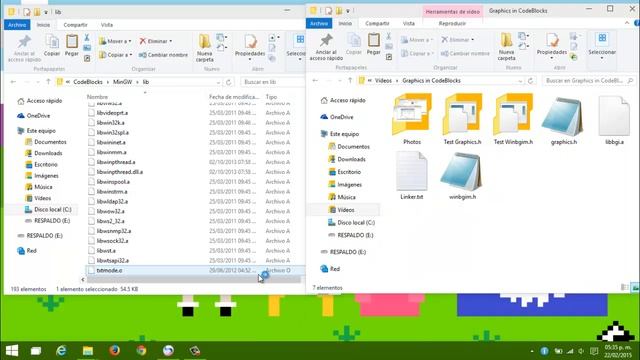Click horizontal scrollbar in lib file list
This screenshot has width=640, height=360.
click(x=194, y=280)
